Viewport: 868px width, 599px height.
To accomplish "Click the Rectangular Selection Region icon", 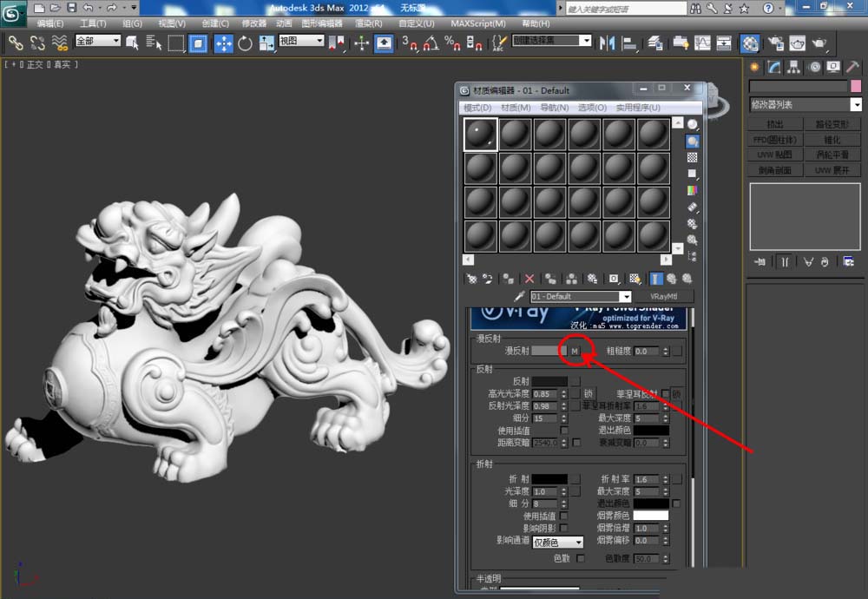I will coord(176,43).
